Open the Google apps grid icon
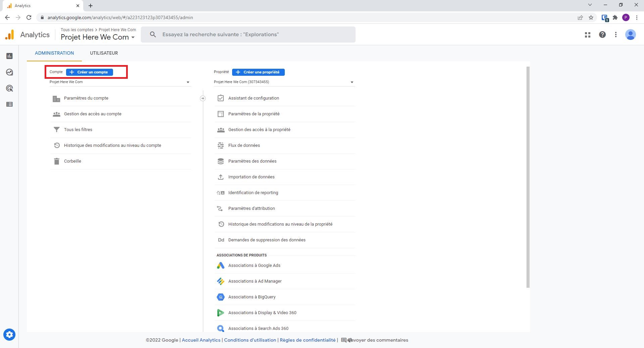The width and height of the screenshot is (644, 348). click(x=588, y=35)
